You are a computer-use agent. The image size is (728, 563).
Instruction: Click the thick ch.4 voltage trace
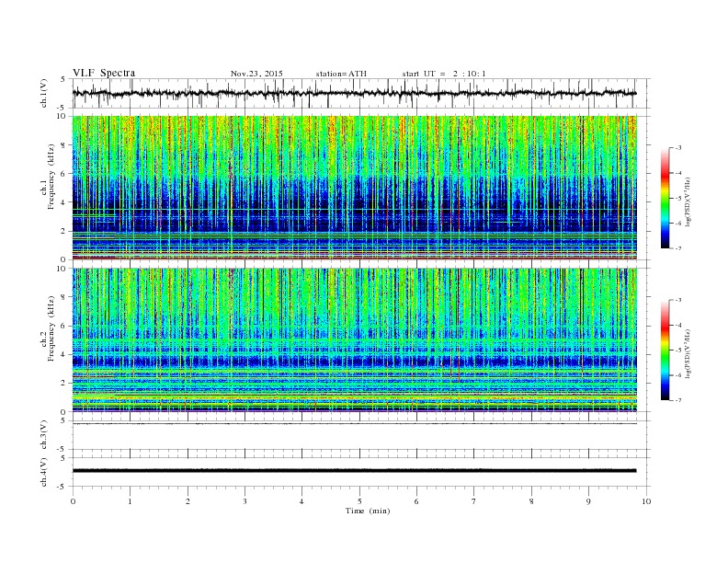click(354, 471)
